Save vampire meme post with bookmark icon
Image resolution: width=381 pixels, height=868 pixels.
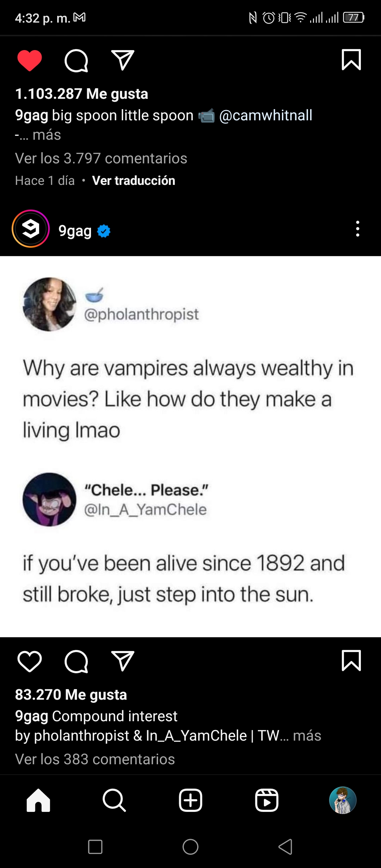tap(351, 660)
